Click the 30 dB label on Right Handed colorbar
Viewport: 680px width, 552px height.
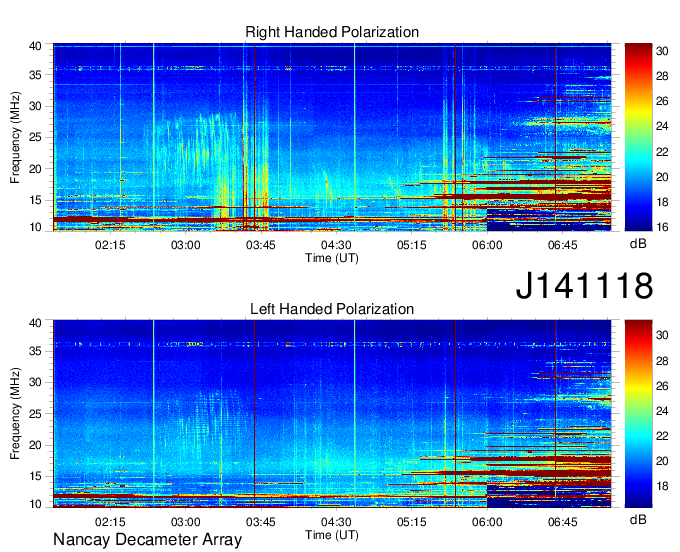click(662, 51)
